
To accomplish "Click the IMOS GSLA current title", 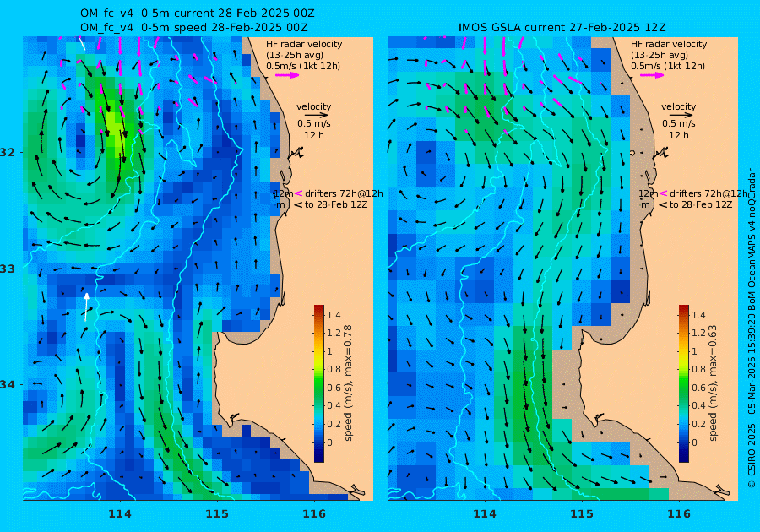I will [x=562, y=28].
